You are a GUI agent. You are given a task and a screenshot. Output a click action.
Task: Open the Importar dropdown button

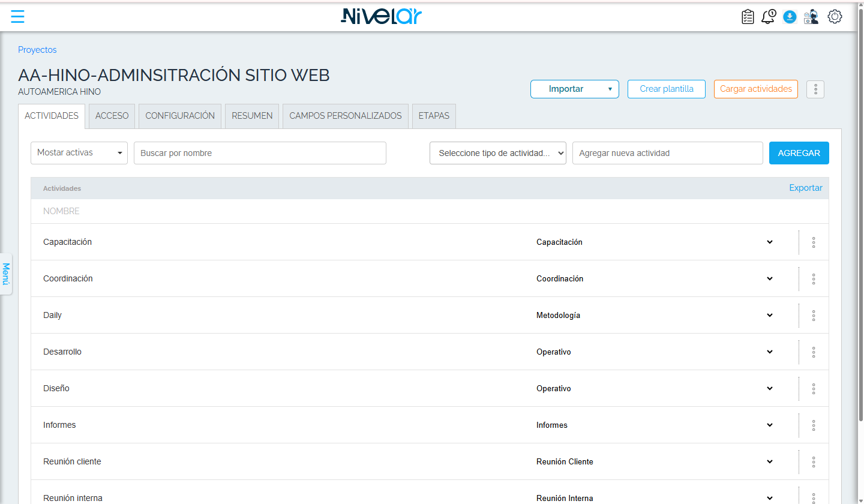click(575, 89)
